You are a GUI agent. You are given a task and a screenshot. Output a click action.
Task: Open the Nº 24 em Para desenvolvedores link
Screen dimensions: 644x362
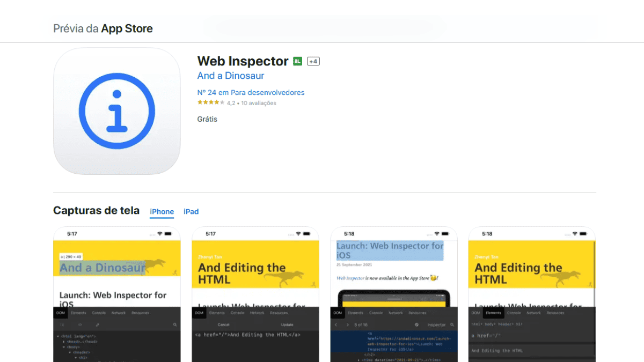pos(251,93)
